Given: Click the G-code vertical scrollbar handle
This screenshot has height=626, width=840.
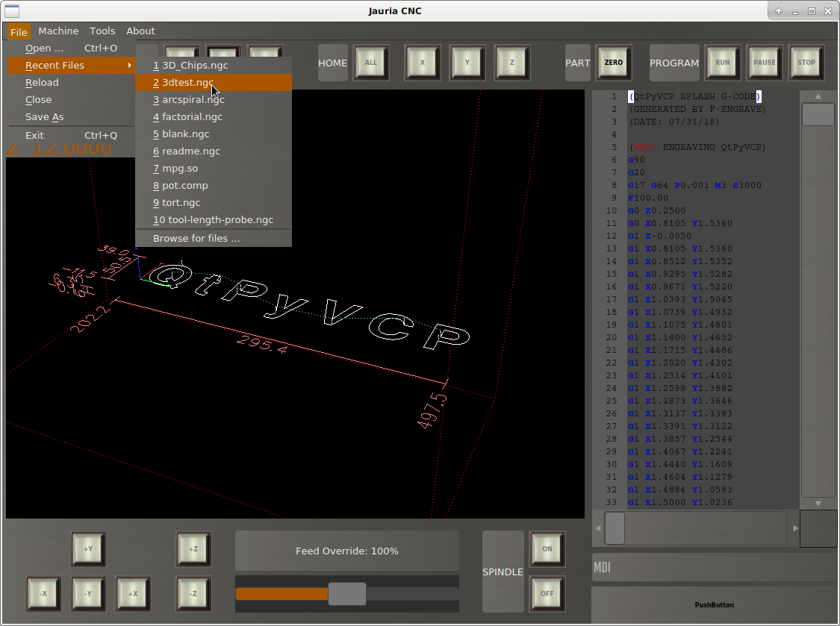Looking at the screenshot, I should (818, 114).
